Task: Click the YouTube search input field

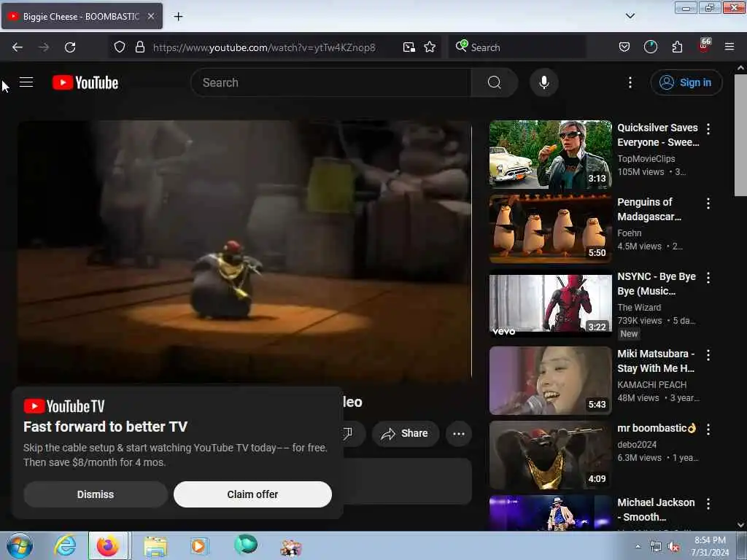Action: click(x=330, y=82)
